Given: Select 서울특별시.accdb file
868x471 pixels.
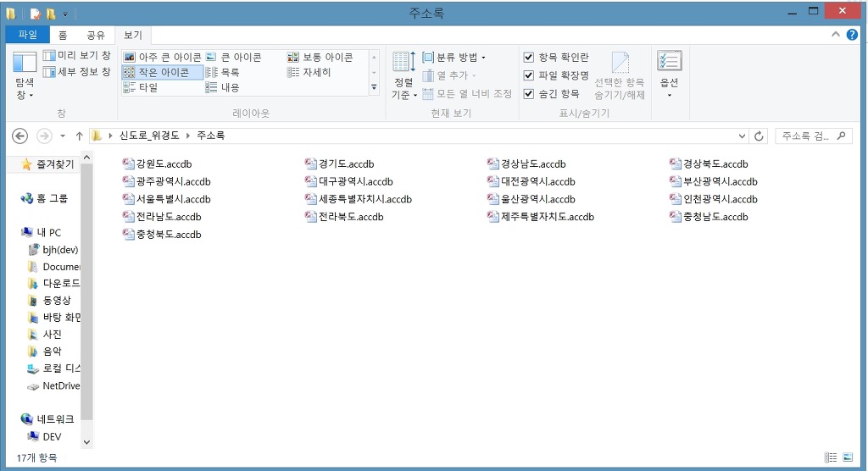Looking at the screenshot, I should pos(167,199).
